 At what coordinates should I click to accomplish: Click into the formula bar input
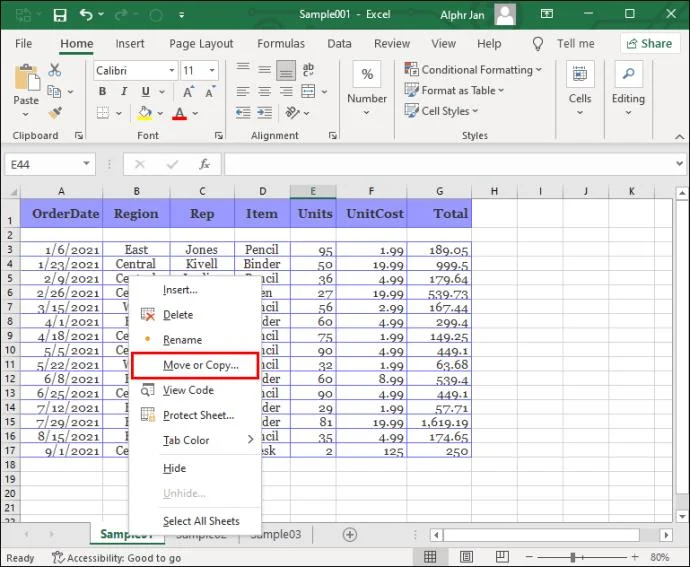tap(449, 164)
